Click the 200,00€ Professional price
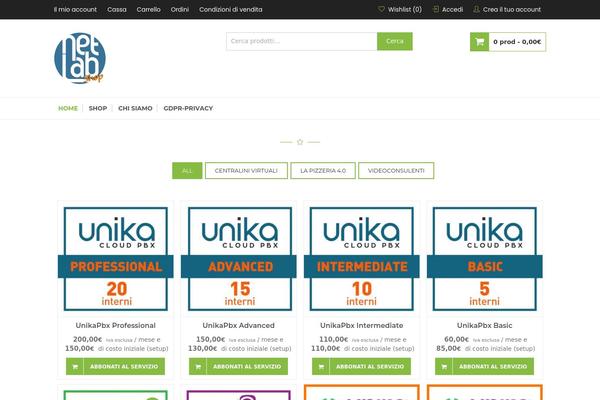The image size is (600, 400). point(88,340)
